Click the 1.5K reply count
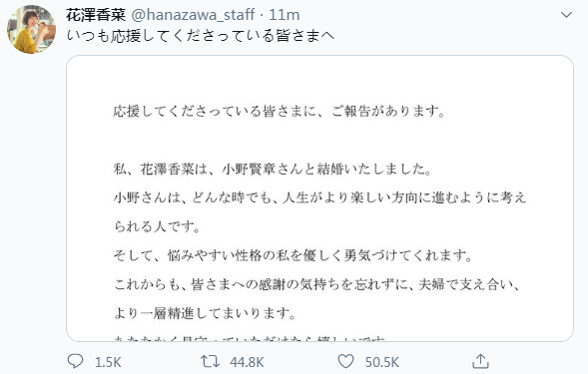 pos(108,362)
